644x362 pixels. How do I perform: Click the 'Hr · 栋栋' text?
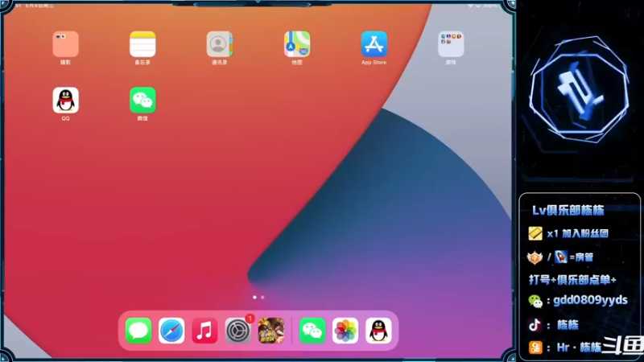tap(579, 348)
